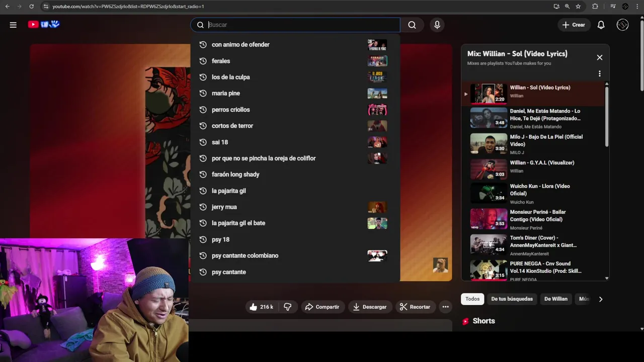
Task: Open the browser zoom magnifier icon
Action: pyautogui.click(x=567, y=6)
